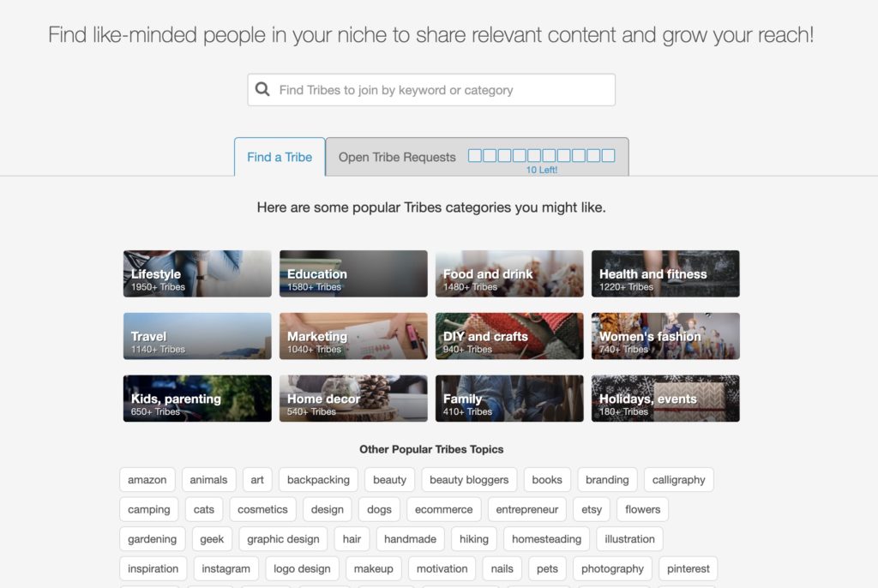The width and height of the screenshot is (878, 588).
Task: Select the etsy topic tag
Action: click(x=592, y=510)
